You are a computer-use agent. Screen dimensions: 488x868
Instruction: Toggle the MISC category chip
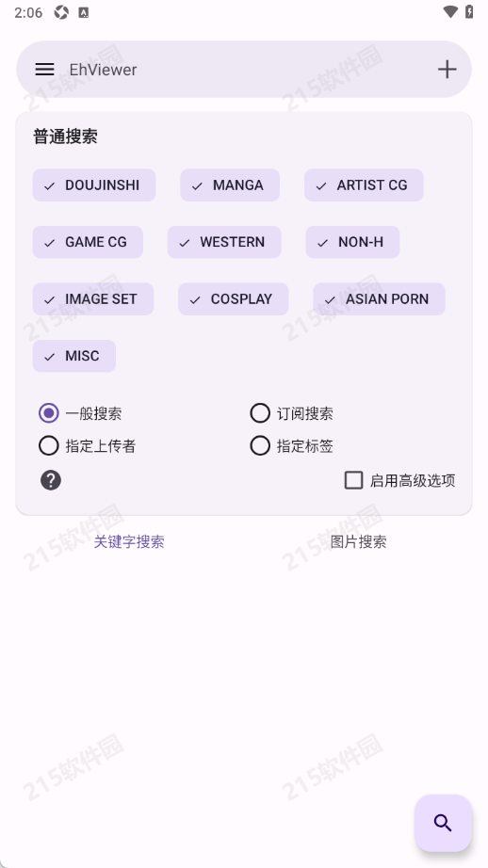pyautogui.click(x=74, y=356)
